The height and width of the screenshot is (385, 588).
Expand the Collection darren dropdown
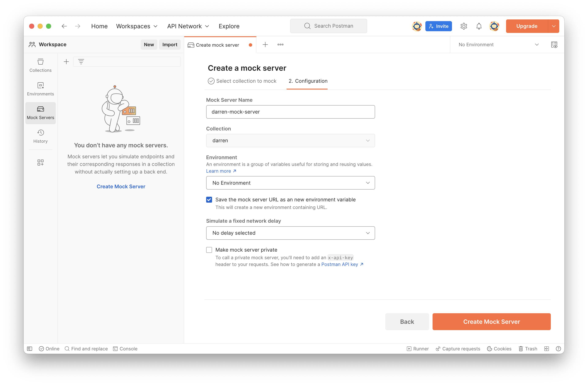point(290,141)
